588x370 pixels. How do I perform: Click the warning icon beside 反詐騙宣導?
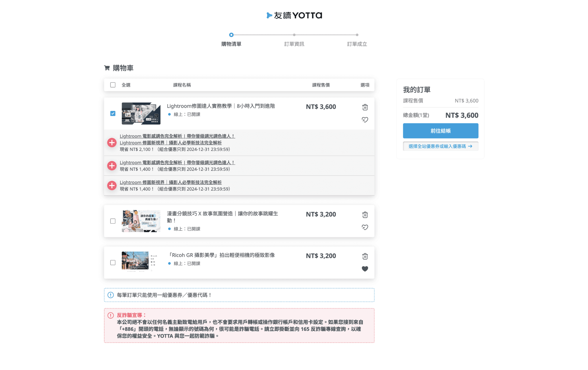point(111,315)
